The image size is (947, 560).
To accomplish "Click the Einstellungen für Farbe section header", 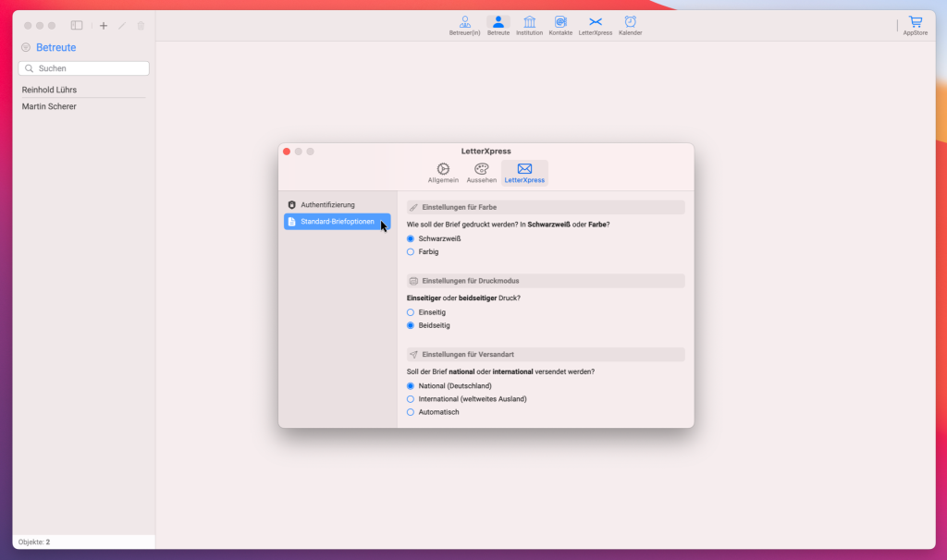I will coord(546,208).
